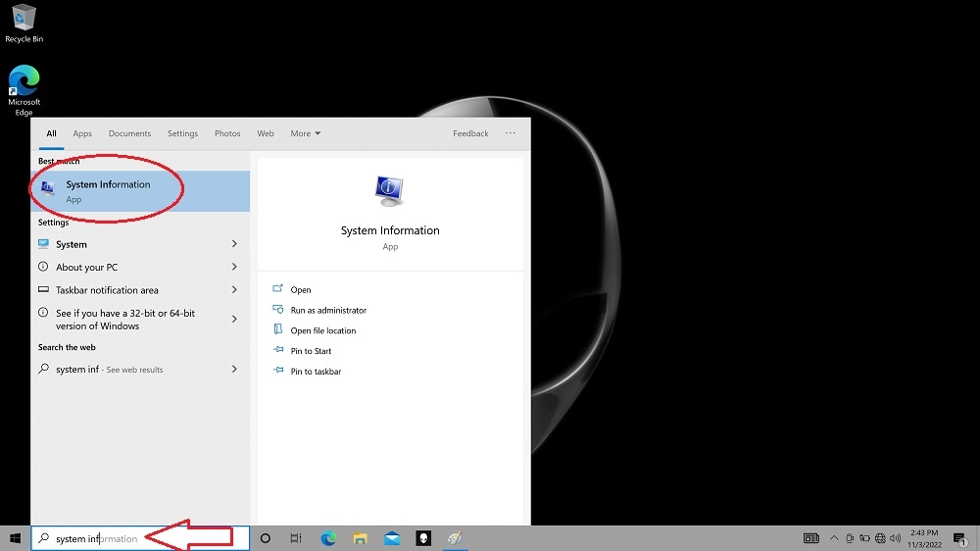Screen dimensions: 980x551
Task: Switch to the Documents search tab
Action: point(129,133)
